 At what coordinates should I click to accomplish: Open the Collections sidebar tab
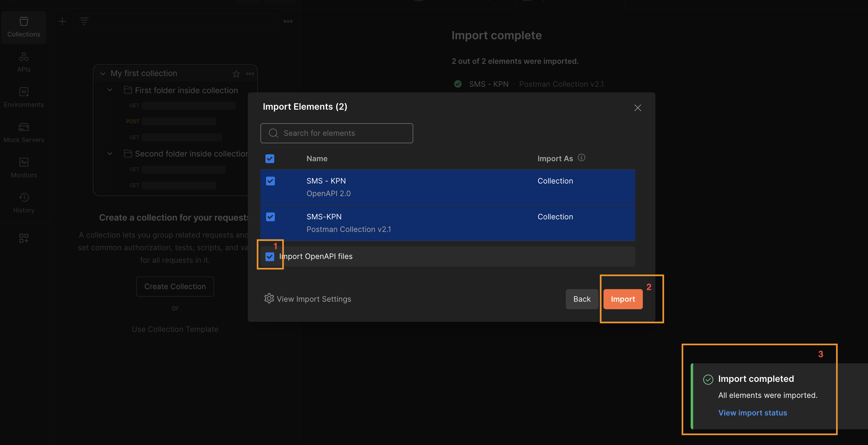24,27
